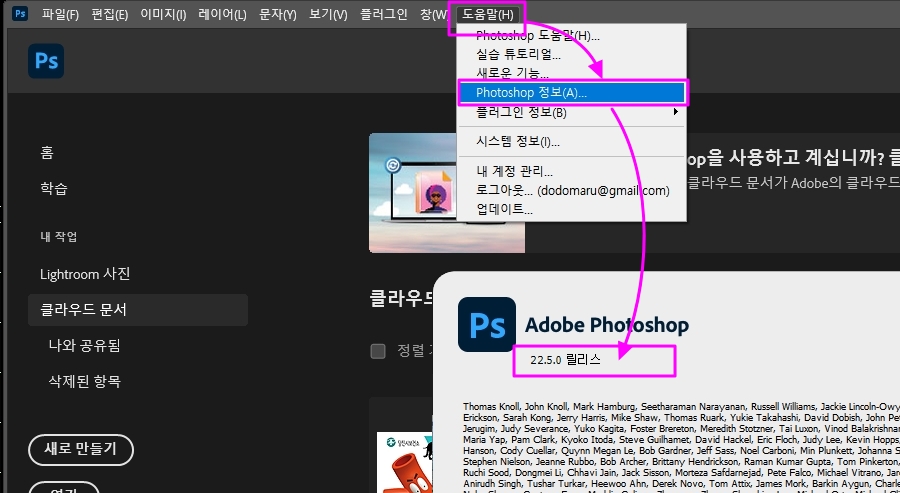Expand the 플러그인 정보(B) submenu
The image size is (900, 493).
[571, 112]
